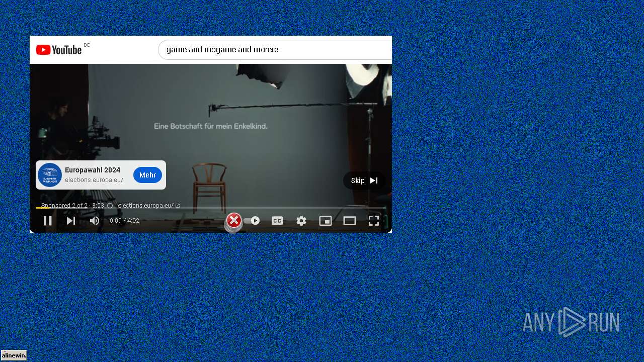This screenshot has width=644, height=362.
Task: Click the video progress bar
Action: coord(211,208)
